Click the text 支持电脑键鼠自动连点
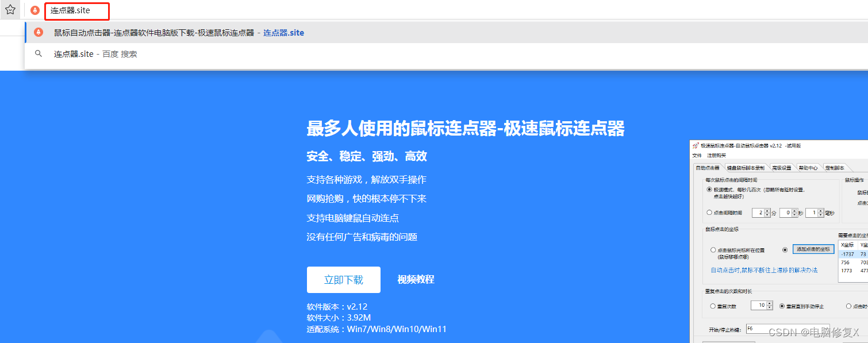The image size is (868, 343). point(352,218)
